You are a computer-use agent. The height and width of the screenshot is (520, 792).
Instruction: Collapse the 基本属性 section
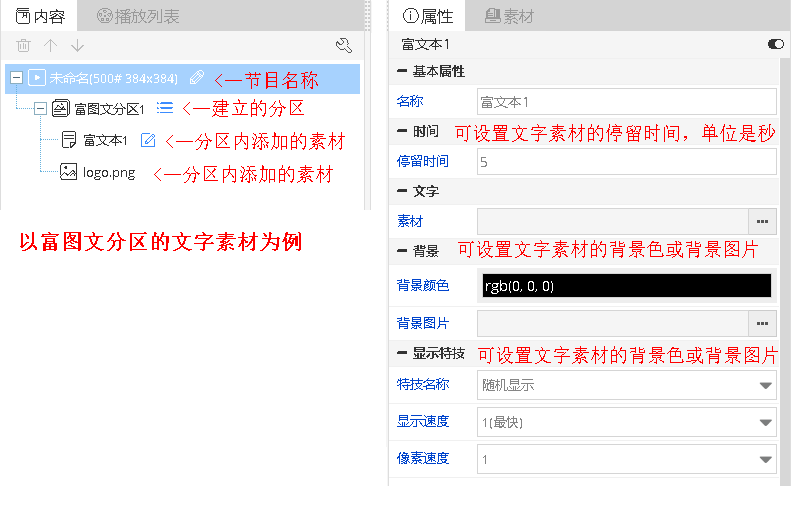click(x=402, y=71)
